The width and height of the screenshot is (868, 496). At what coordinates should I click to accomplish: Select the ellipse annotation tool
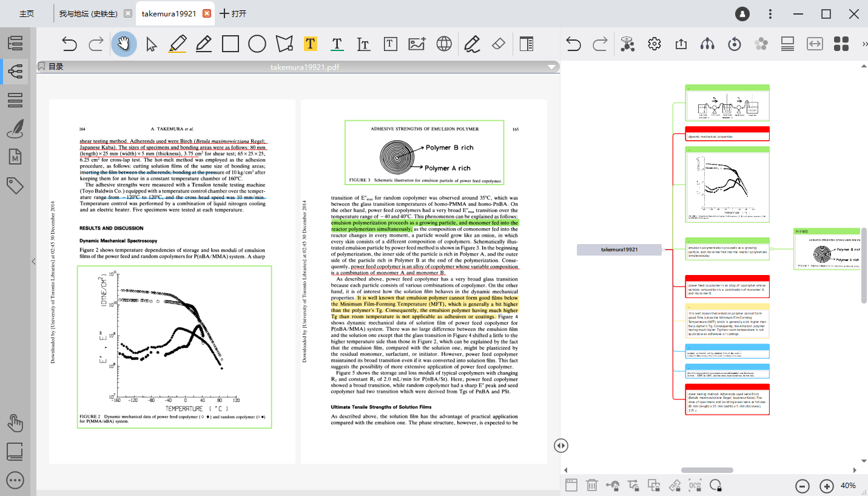[x=257, y=43]
